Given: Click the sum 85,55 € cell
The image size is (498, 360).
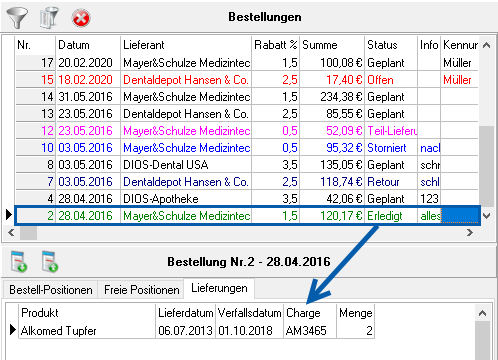Looking at the screenshot, I should point(332,114).
